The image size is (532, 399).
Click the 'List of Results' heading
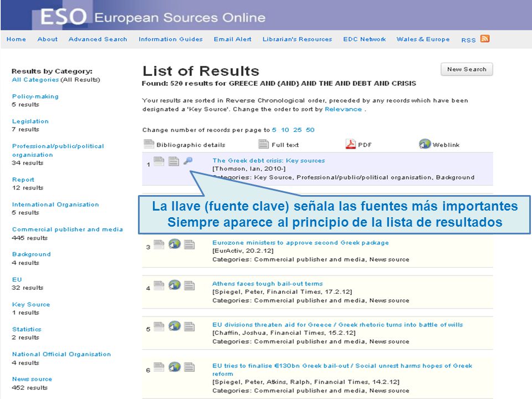pos(201,71)
